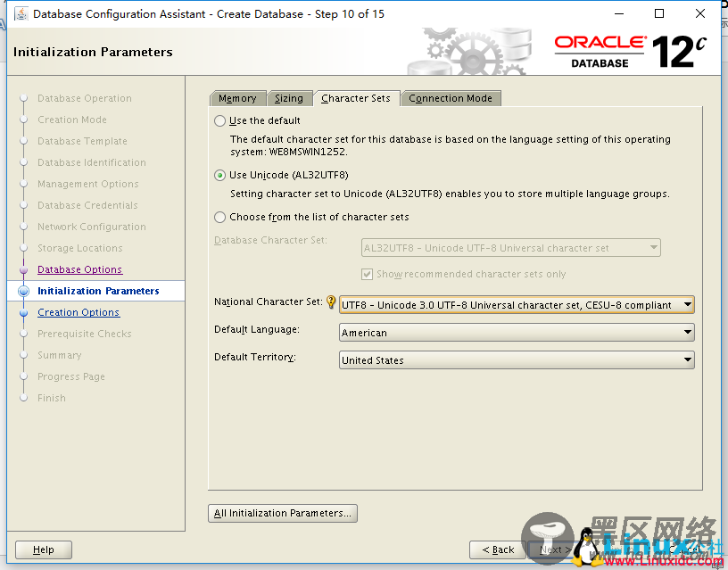
Task: Toggle Show recommended character sets only checkbox
Action: pyautogui.click(x=367, y=275)
